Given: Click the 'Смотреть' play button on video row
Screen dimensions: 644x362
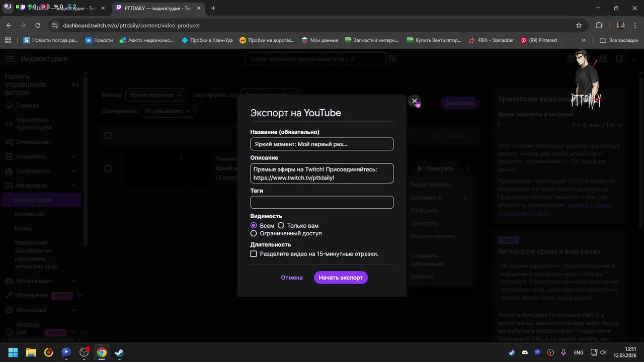Looking at the screenshot, I should pyautogui.click(x=436, y=169).
